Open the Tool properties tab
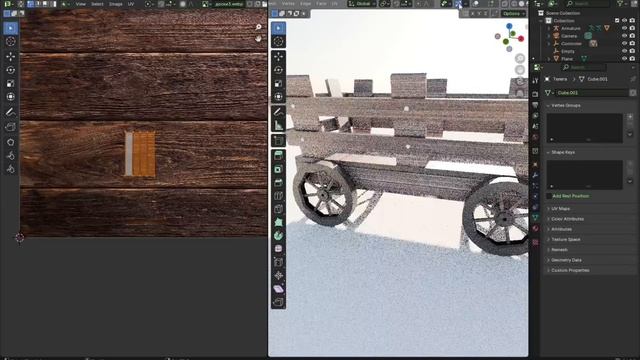This screenshot has width=640, height=360. (536, 81)
